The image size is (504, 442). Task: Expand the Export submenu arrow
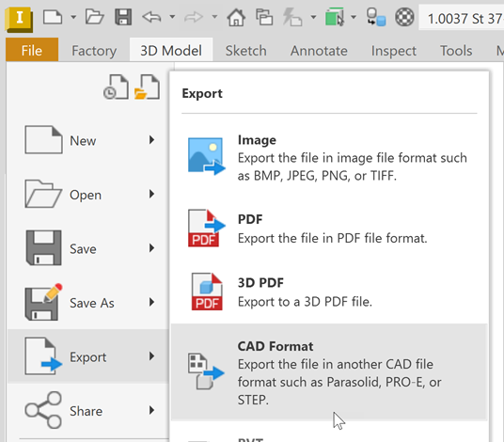(x=151, y=355)
